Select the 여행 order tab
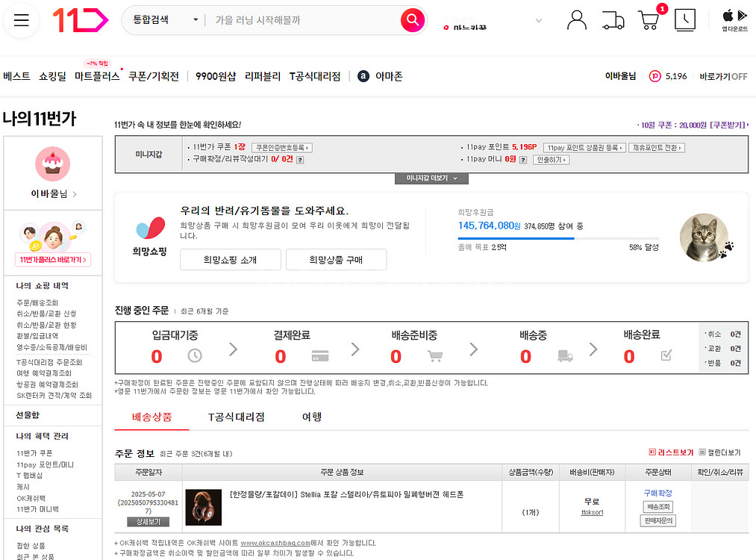Viewport: 756px width, 560px height. (312, 417)
